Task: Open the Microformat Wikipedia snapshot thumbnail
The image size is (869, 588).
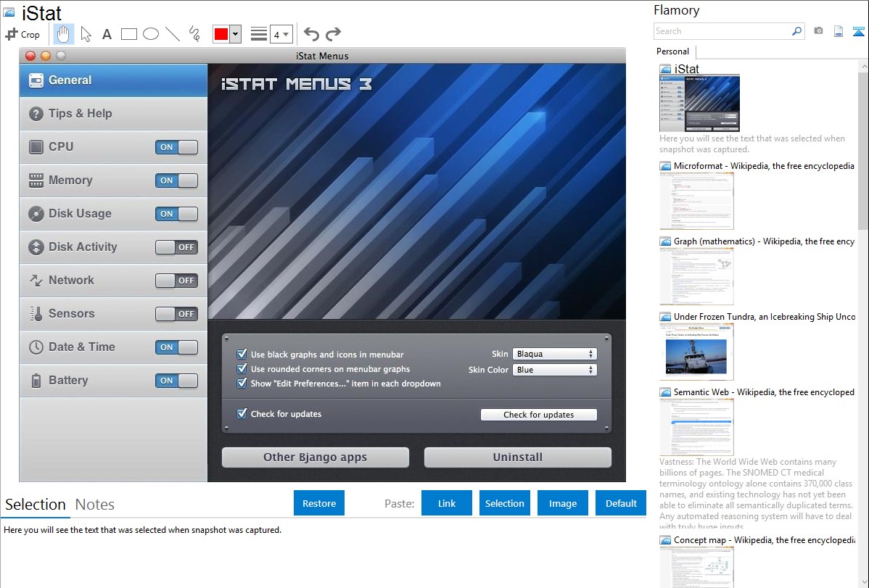Action: [x=696, y=201]
